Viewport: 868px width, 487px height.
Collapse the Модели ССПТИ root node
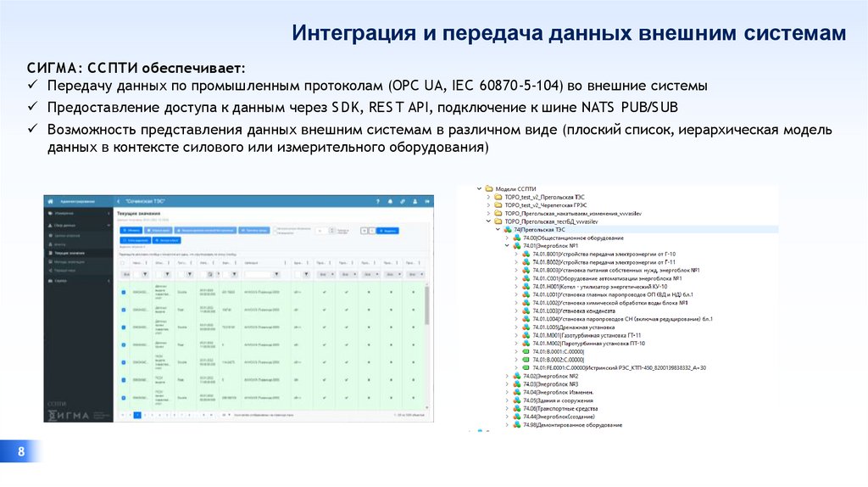tap(480, 189)
